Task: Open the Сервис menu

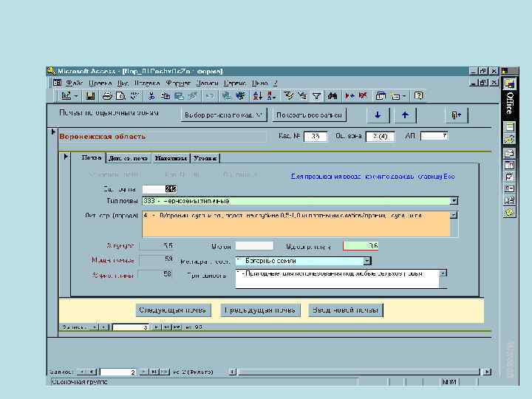Action: point(235,83)
